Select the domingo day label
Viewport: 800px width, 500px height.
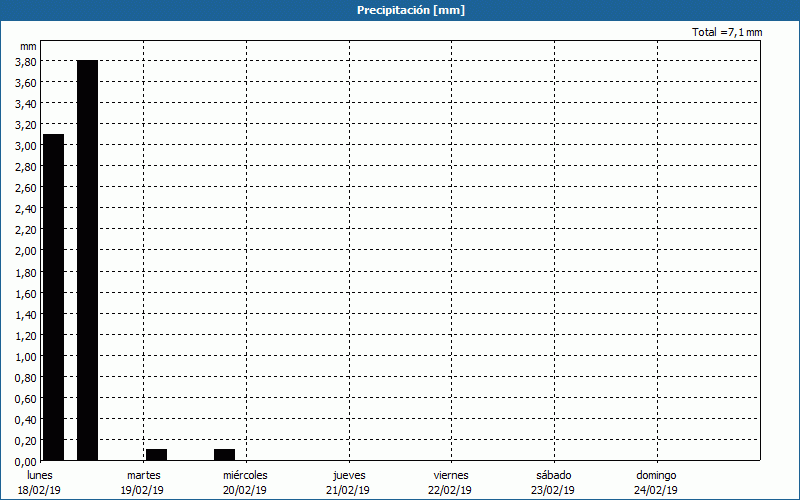pyautogui.click(x=656, y=475)
